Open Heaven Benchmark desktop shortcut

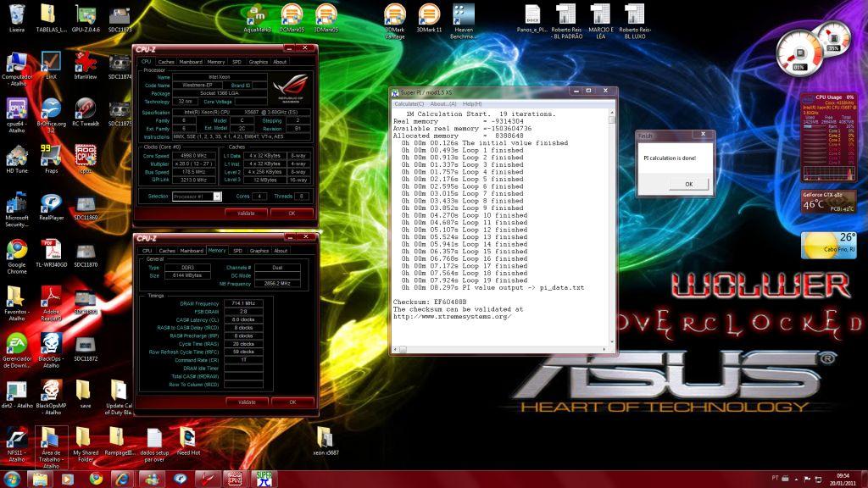(x=464, y=21)
